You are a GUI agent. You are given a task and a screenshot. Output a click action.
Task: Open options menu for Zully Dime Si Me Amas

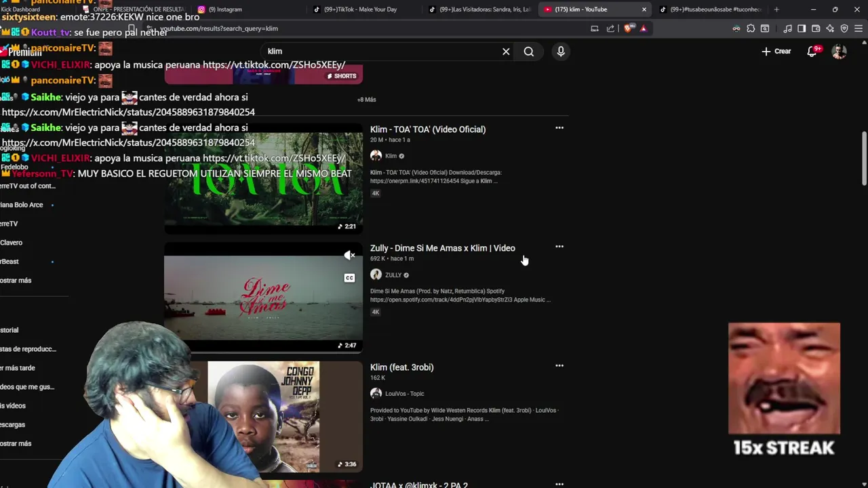tap(559, 247)
